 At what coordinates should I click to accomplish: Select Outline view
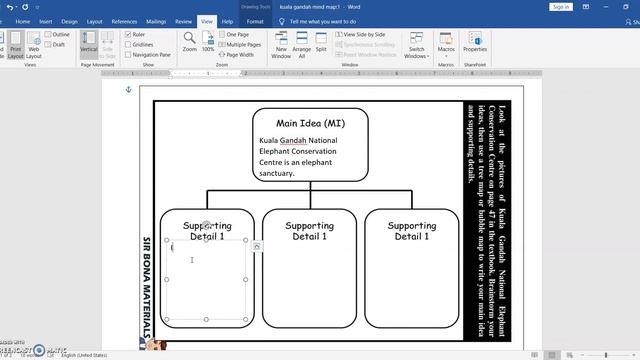57,35
